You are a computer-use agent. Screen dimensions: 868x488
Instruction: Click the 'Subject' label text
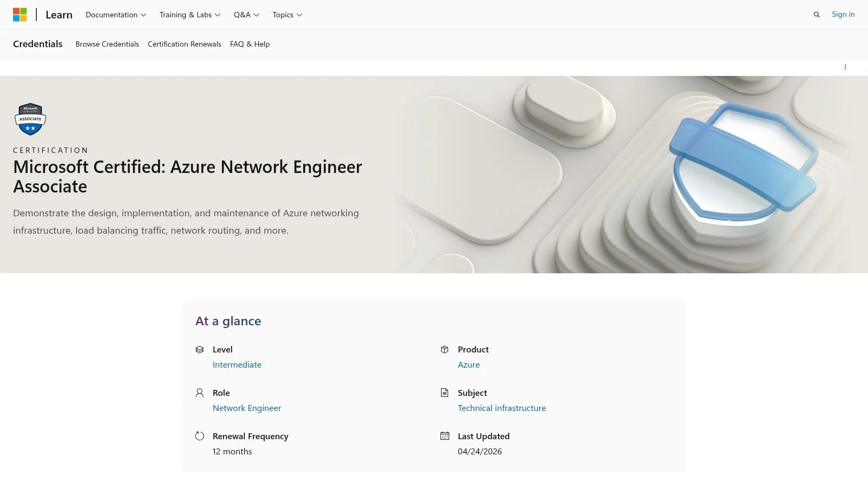(473, 393)
